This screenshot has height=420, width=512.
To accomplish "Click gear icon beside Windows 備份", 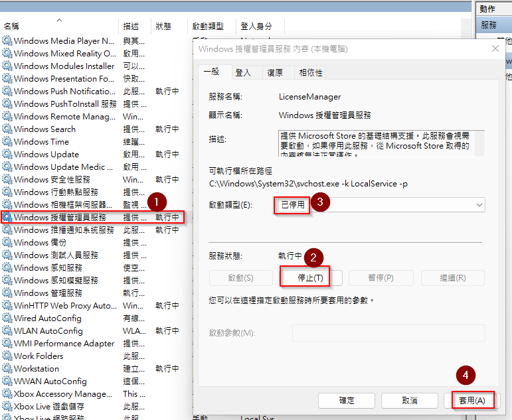I will 7,242.
